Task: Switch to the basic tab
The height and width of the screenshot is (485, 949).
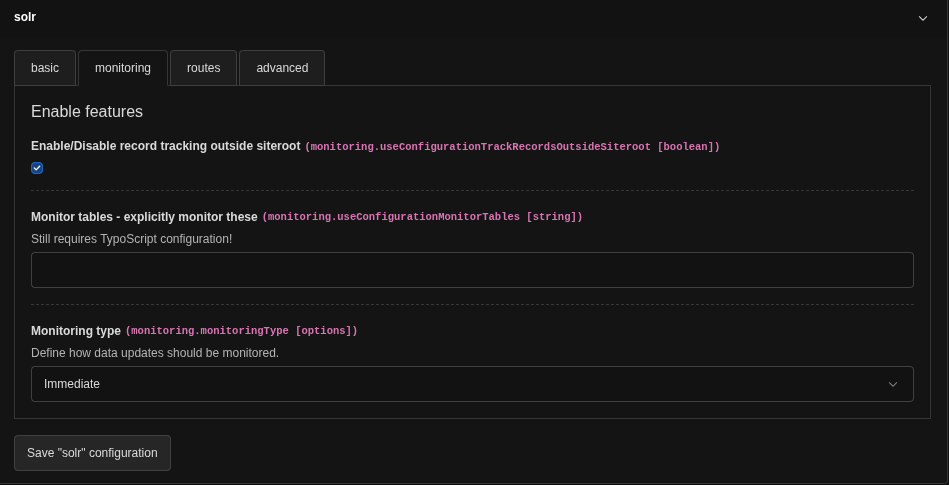Action: 45,68
